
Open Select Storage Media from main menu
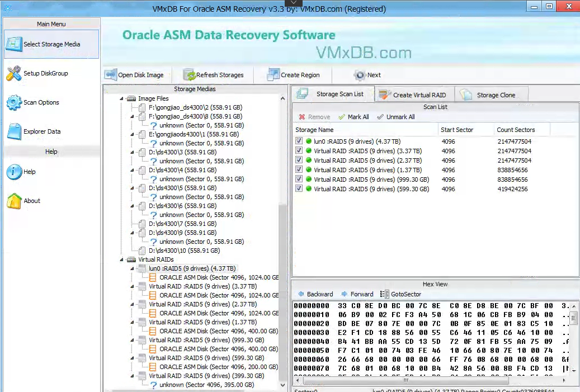click(x=51, y=44)
